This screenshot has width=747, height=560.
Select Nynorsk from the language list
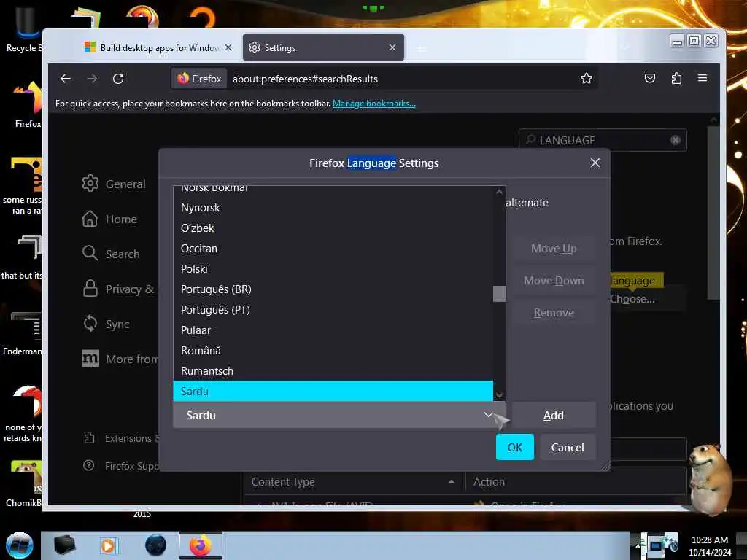click(333, 208)
